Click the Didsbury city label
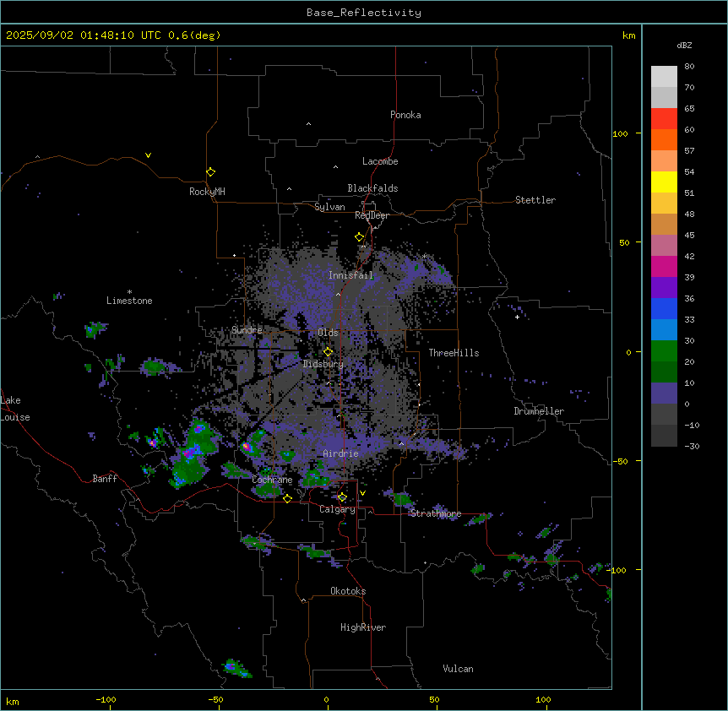 323,364
